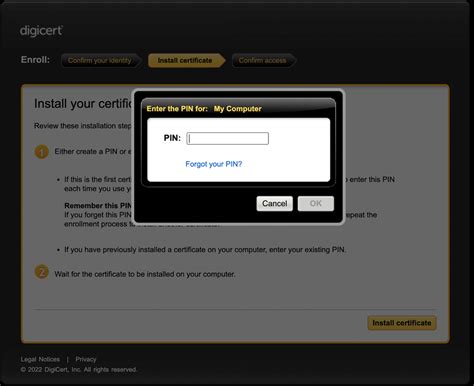Select the number 1 step badge

pyautogui.click(x=42, y=152)
